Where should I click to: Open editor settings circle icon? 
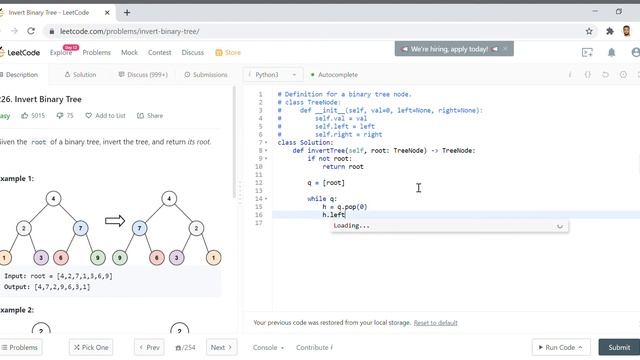tap(623, 75)
